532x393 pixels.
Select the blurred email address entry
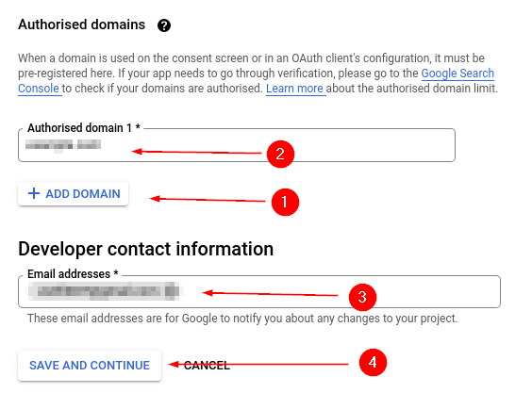pyautogui.click(x=105, y=291)
